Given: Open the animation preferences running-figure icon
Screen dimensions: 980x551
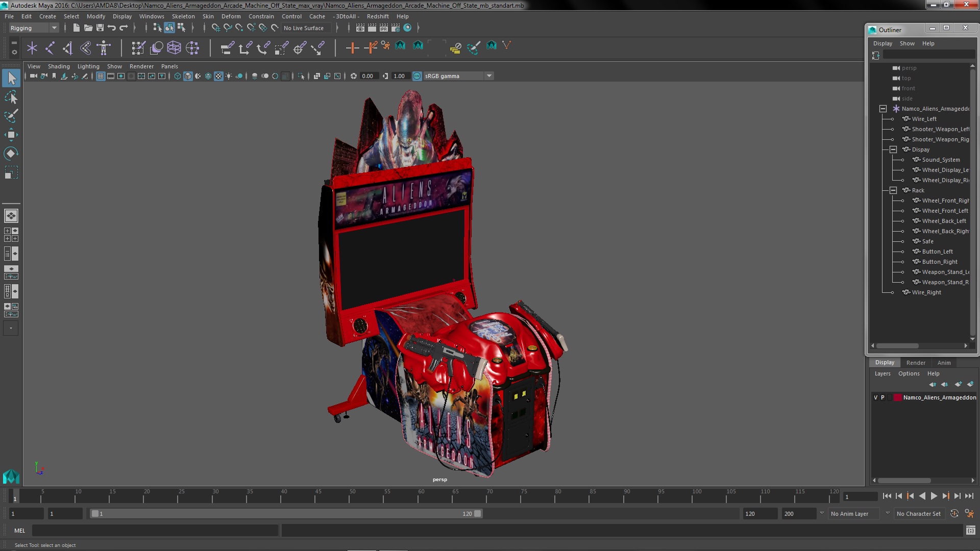Looking at the screenshot, I should (x=969, y=514).
